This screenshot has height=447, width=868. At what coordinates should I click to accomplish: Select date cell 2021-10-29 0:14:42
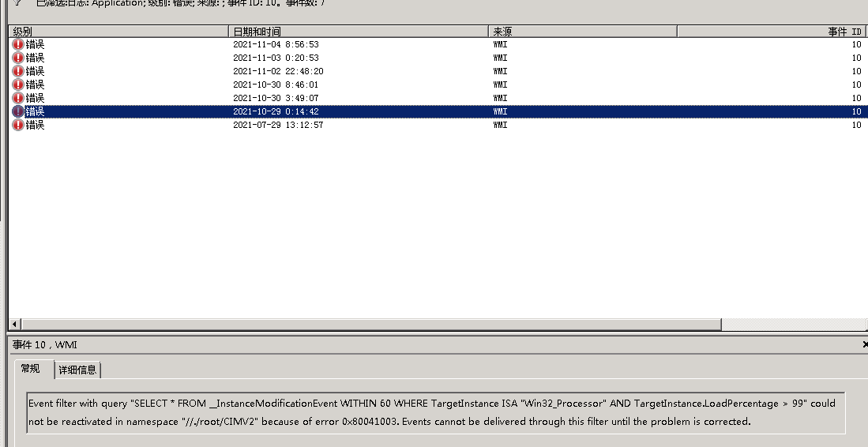click(x=276, y=111)
